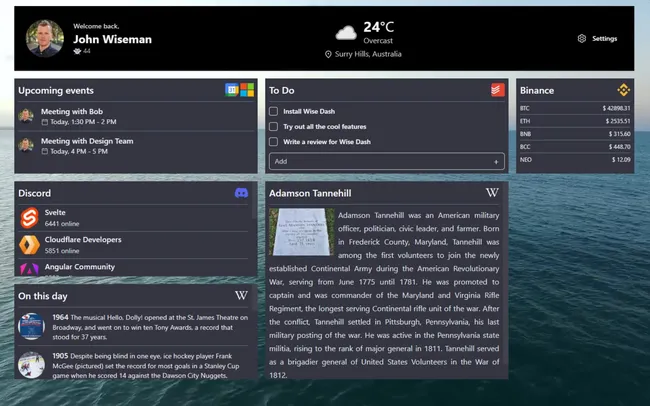Select the BNB price row

[575, 134]
